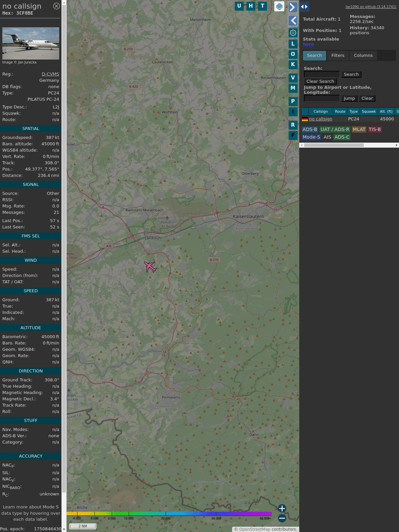Image resolution: width=399 pixels, height=532 pixels.
Task: Select the pink aircraft icon on map
Action: [150, 267]
